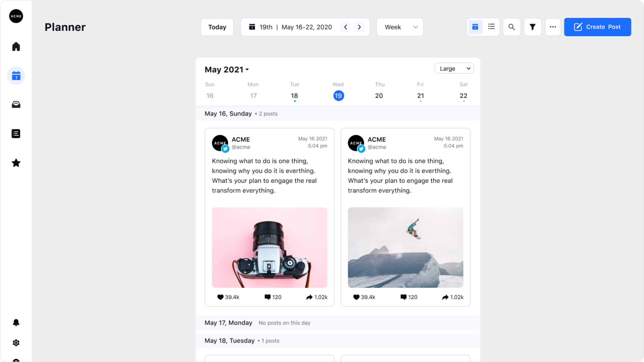The width and height of the screenshot is (644, 362).
Task: Click the camera post's tweet text
Action: [x=264, y=176]
